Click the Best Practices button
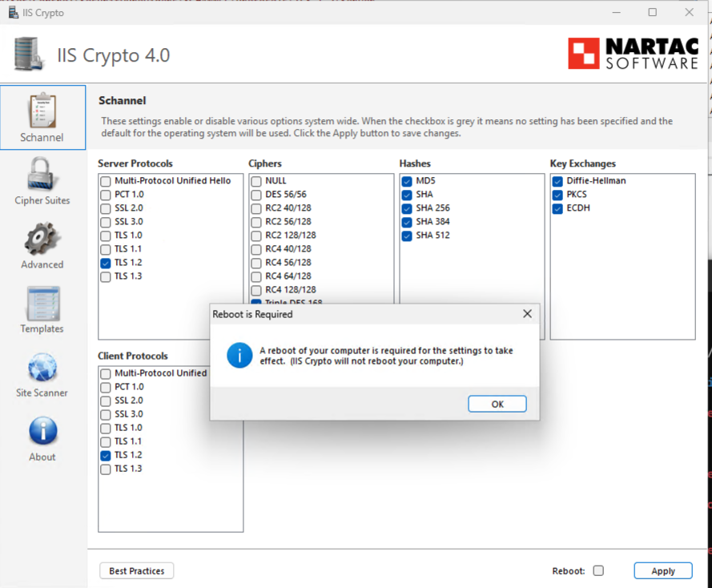 tap(136, 571)
